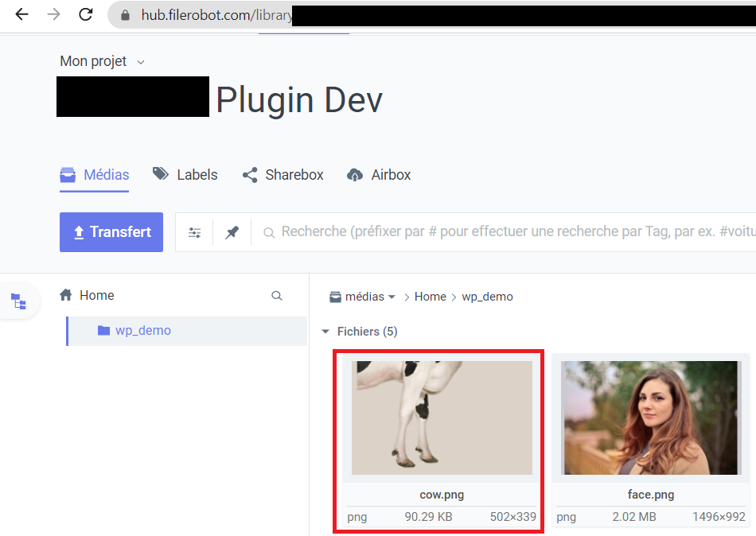Search folders with the tree magnifier icon
This screenshot has height=536, width=756.
277,296
